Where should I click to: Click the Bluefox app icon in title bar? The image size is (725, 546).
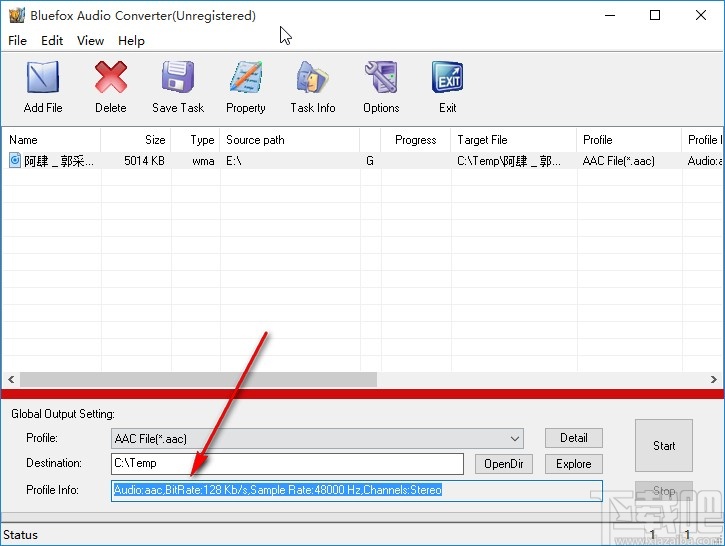pos(17,15)
